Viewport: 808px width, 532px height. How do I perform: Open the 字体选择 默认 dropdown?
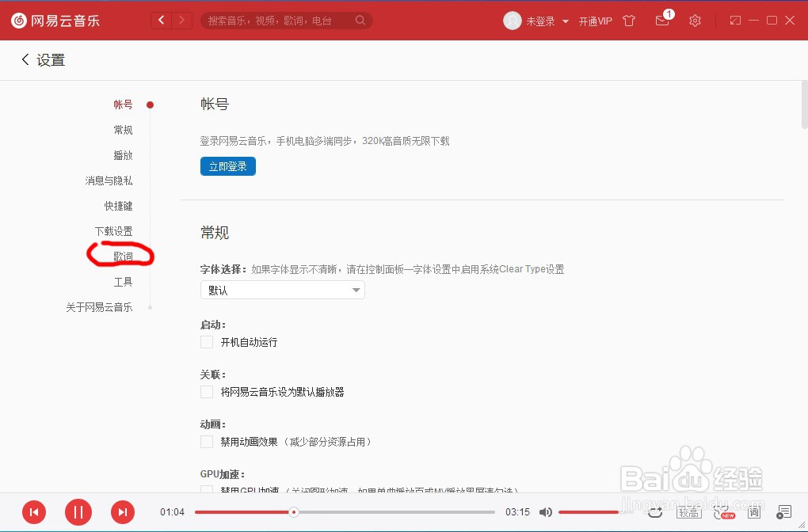(282, 290)
